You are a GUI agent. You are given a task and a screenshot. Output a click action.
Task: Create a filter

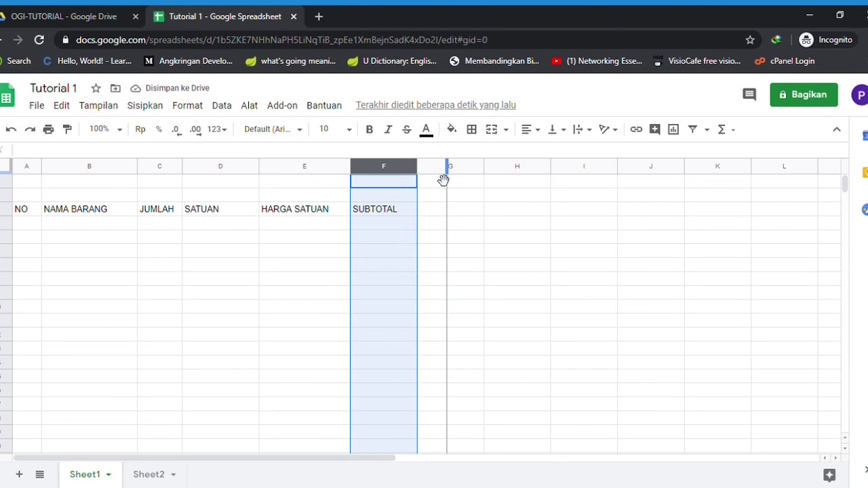tap(692, 129)
